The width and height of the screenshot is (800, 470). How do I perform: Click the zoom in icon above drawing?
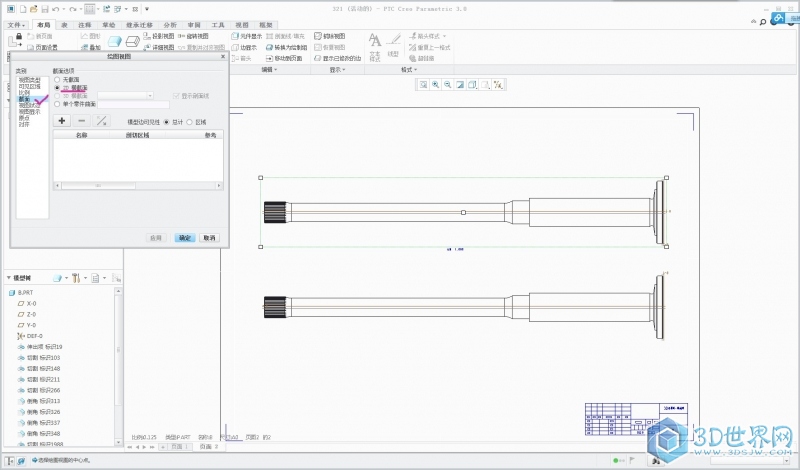point(436,85)
